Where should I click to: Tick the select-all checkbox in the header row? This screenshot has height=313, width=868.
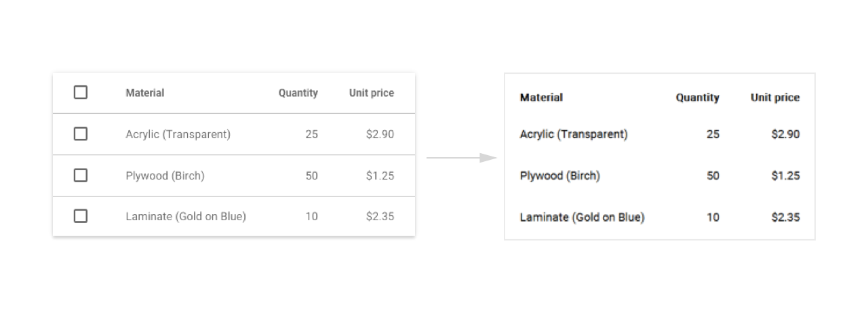[81, 92]
